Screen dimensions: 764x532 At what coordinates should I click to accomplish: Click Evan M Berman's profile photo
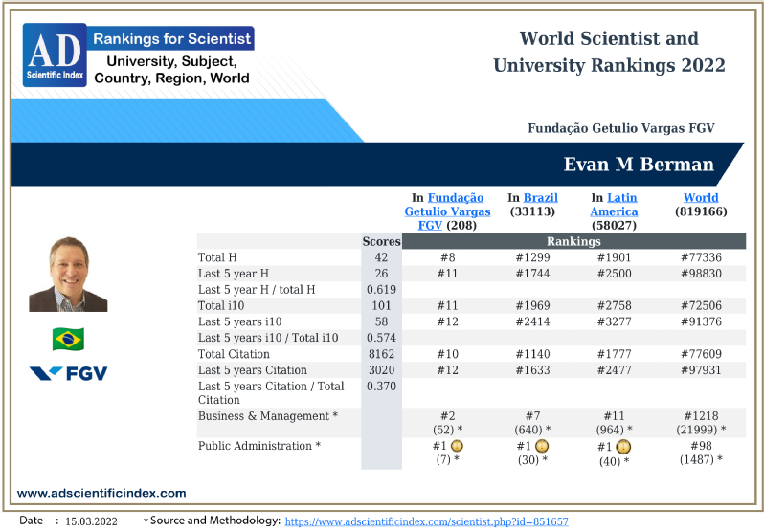point(68,275)
